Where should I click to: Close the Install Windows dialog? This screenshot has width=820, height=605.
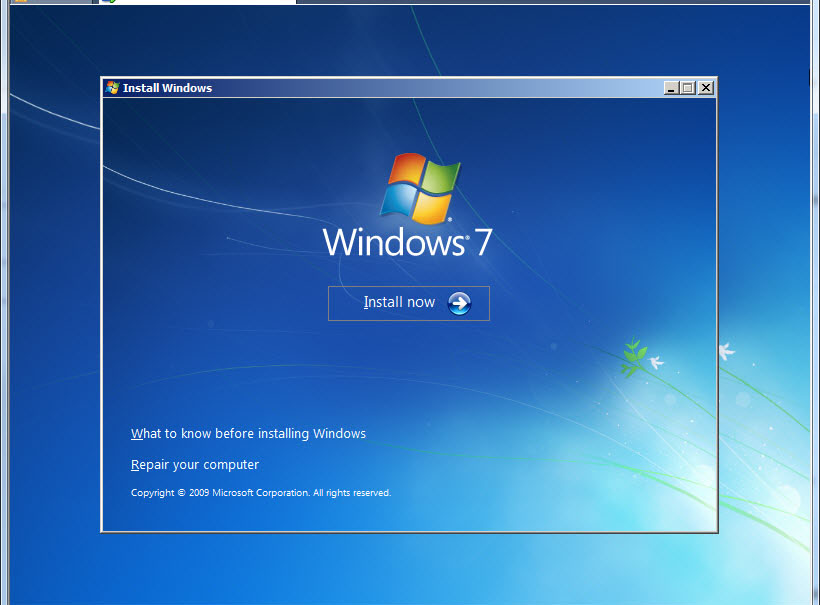[x=706, y=87]
